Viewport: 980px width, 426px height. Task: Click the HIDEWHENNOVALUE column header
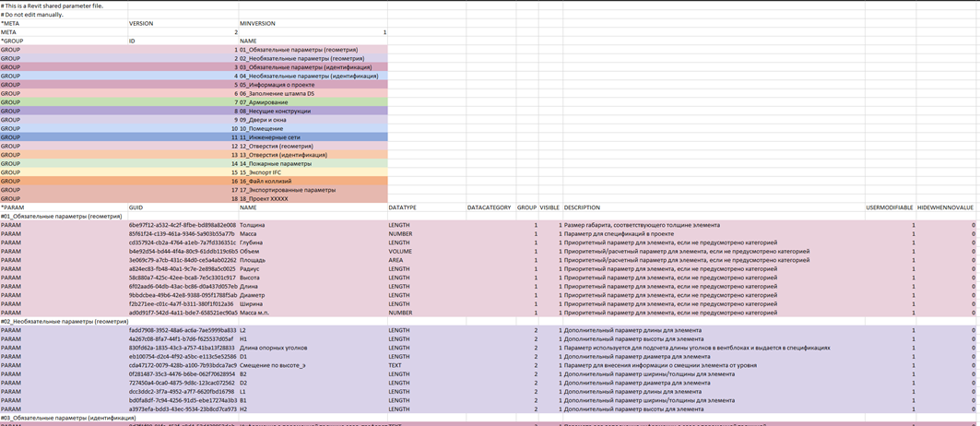coord(946,207)
